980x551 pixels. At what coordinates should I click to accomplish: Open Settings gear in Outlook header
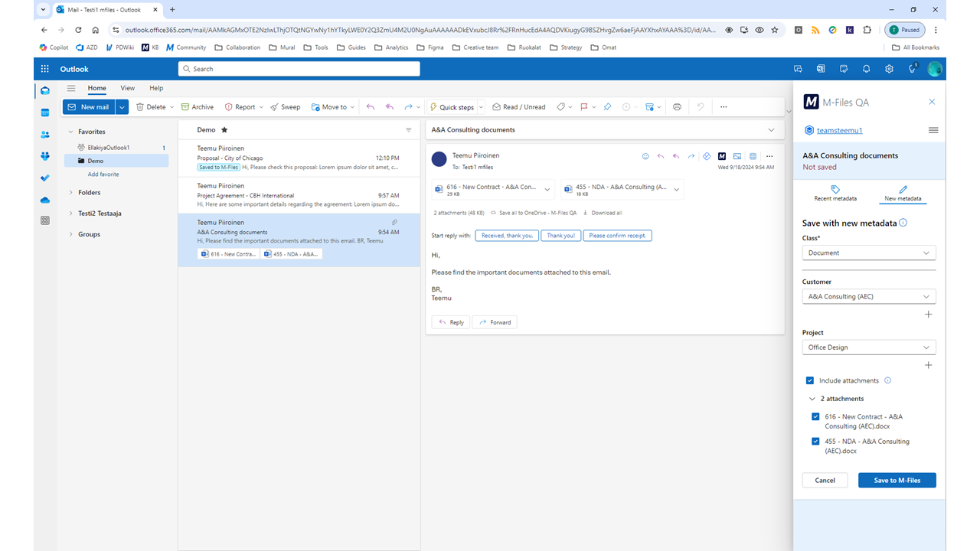coord(889,69)
